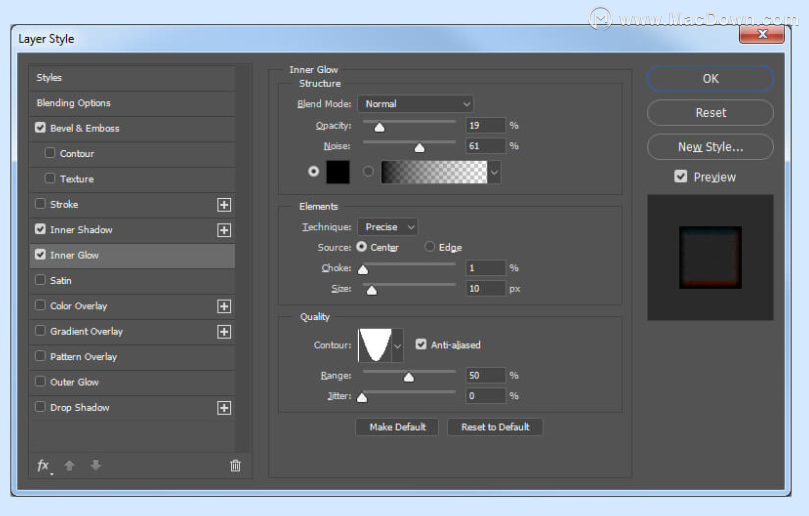The image size is (809, 516).
Task: Enable Drop Shadow checkbox
Action: (40, 407)
